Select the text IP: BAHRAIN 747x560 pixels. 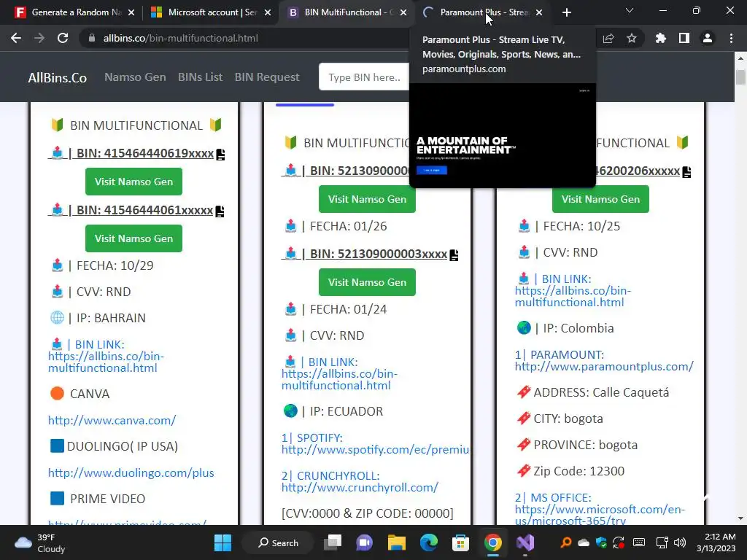coord(111,318)
